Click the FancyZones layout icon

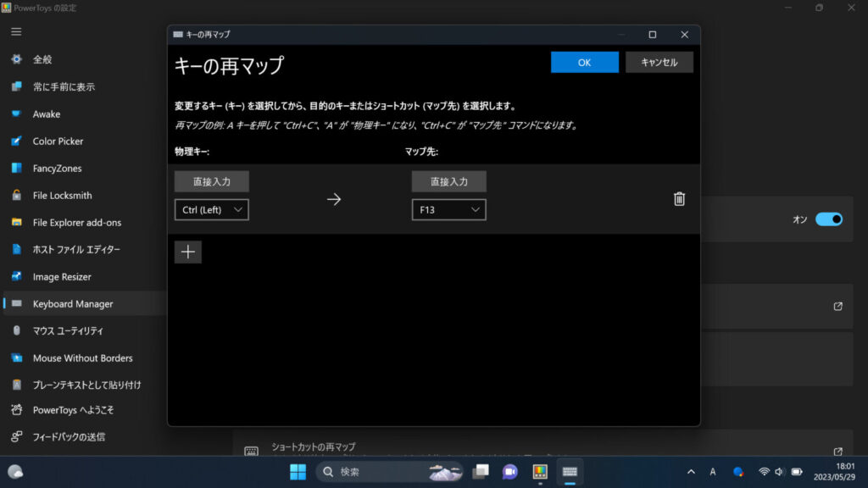(x=17, y=168)
